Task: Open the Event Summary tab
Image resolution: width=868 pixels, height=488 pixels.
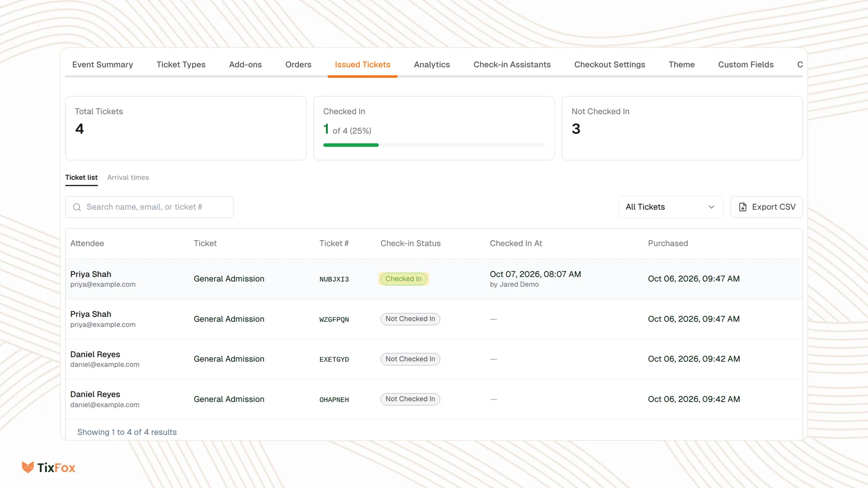Action: click(x=102, y=65)
